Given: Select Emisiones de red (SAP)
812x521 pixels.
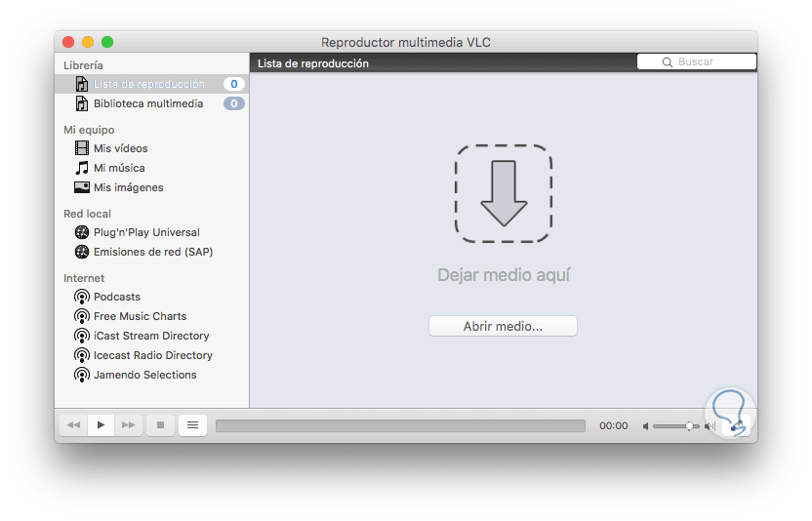Looking at the screenshot, I should 151,252.
